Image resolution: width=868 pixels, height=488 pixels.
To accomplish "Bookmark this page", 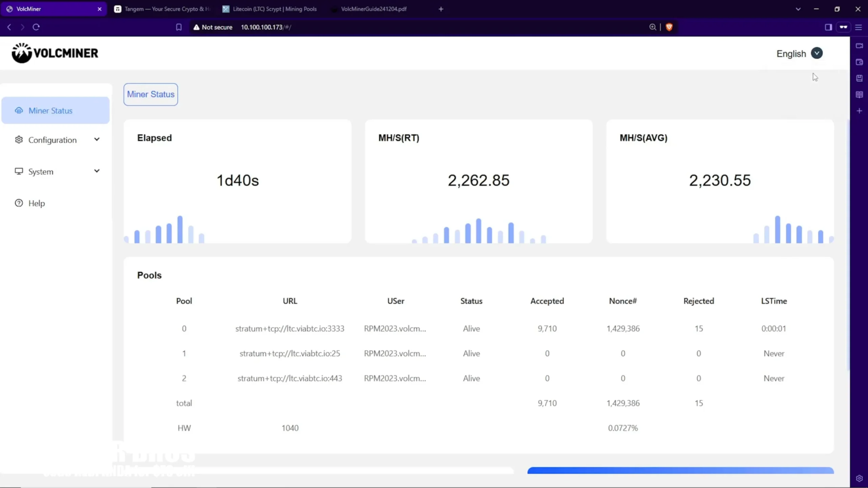I will point(179,27).
